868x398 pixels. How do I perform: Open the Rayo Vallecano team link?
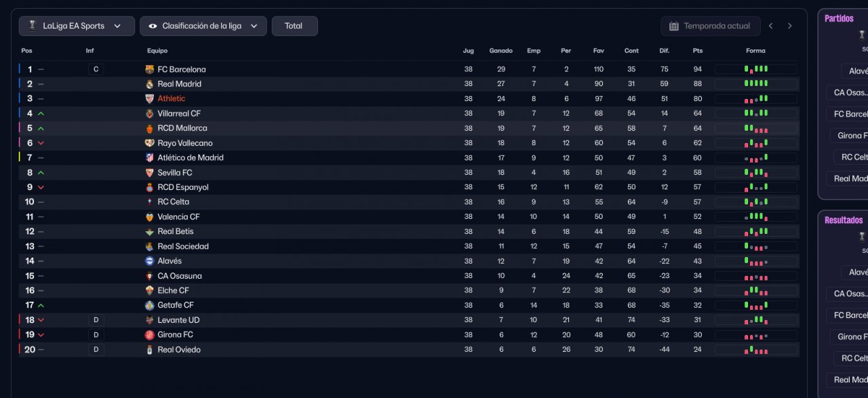(x=185, y=143)
